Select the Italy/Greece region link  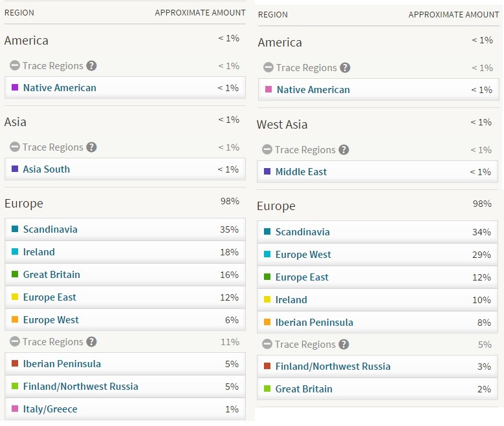click(50, 409)
